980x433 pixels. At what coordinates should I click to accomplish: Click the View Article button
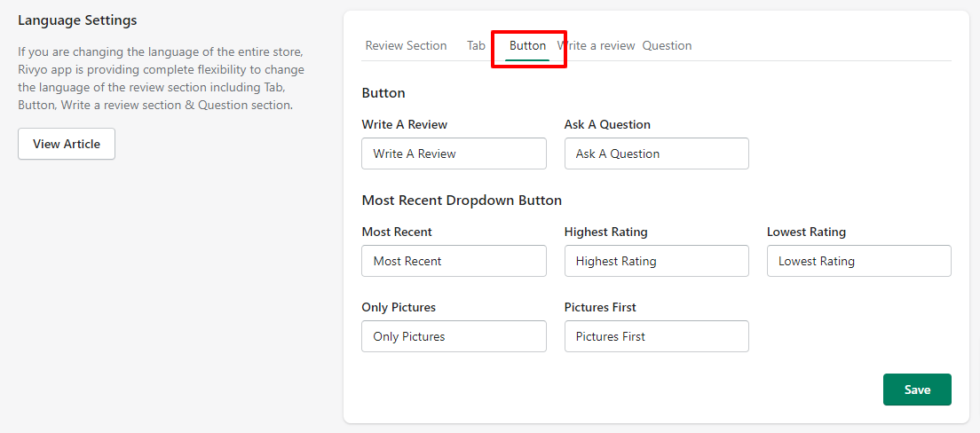point(67,144)
